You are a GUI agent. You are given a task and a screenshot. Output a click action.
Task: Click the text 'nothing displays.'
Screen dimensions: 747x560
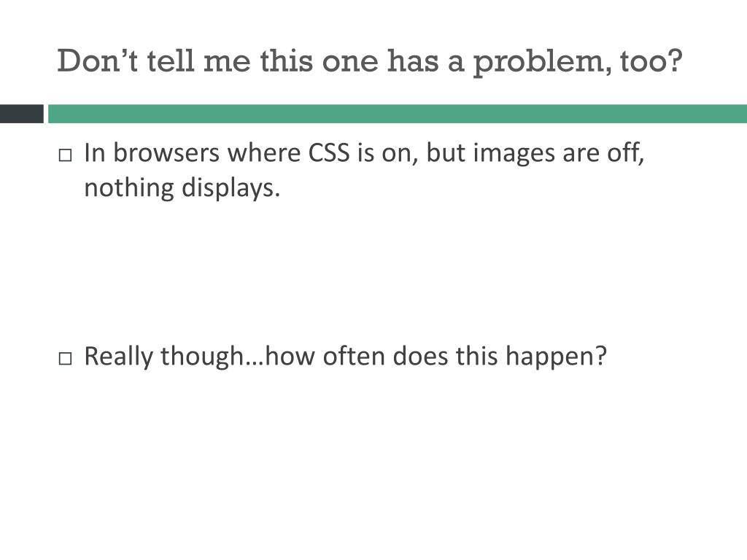[x=182, y=187]
